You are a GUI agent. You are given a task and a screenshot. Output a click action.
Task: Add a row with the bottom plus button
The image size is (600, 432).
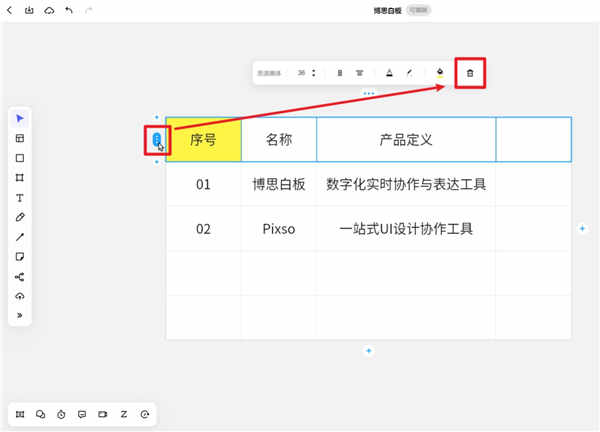pos(368,351)
